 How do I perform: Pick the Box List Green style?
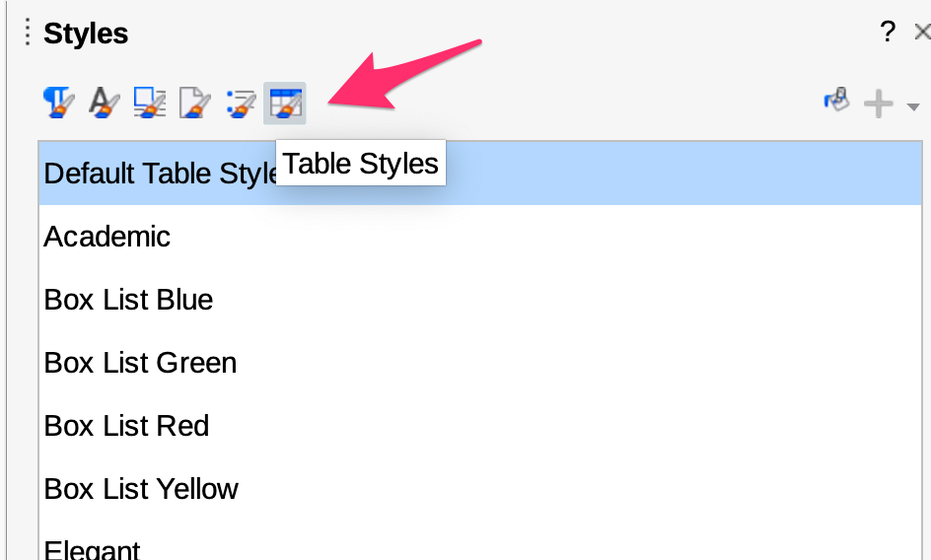pos(140,363)
